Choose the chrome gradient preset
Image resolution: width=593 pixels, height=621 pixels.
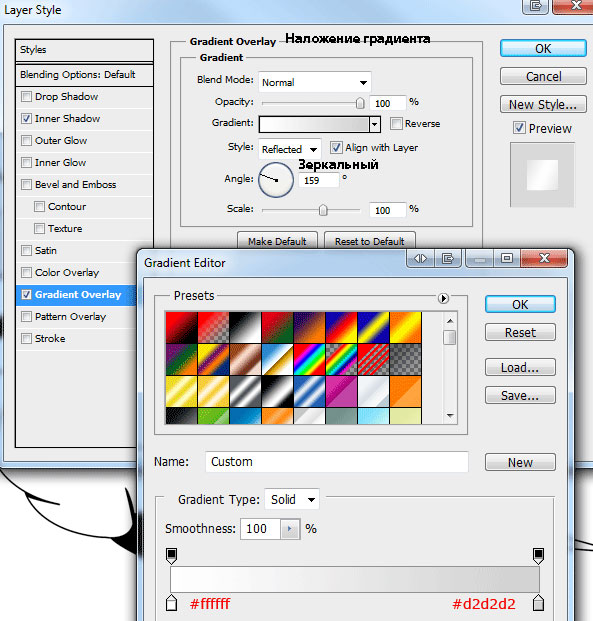pos(277,359)
